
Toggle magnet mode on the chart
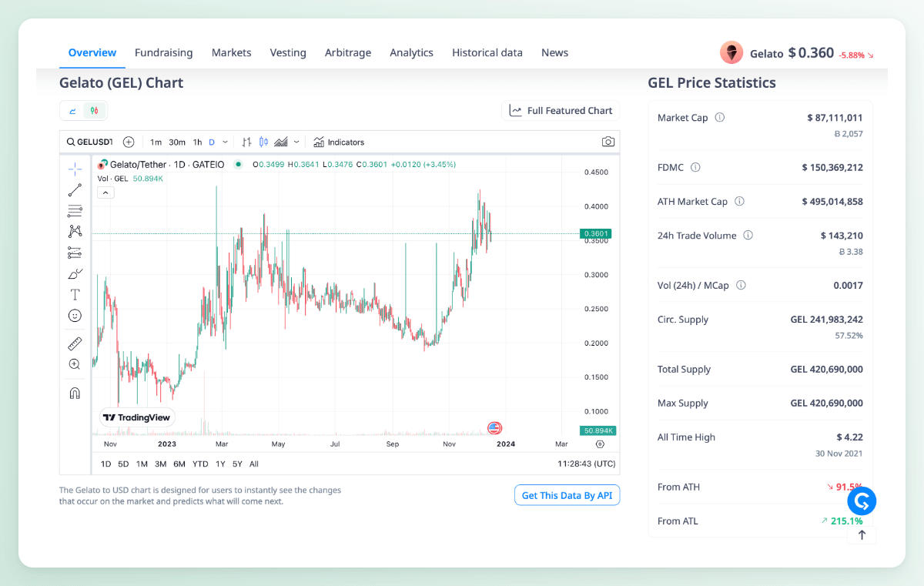click(75, 393)
